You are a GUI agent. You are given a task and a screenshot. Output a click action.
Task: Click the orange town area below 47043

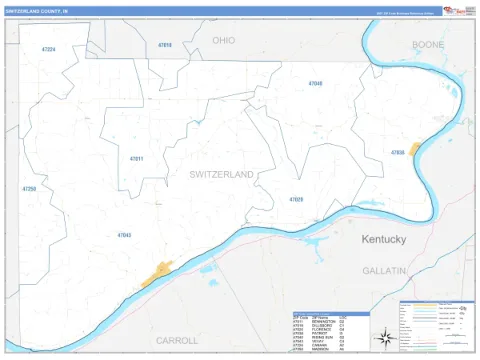pyautogui.click(x=157, y=274)
